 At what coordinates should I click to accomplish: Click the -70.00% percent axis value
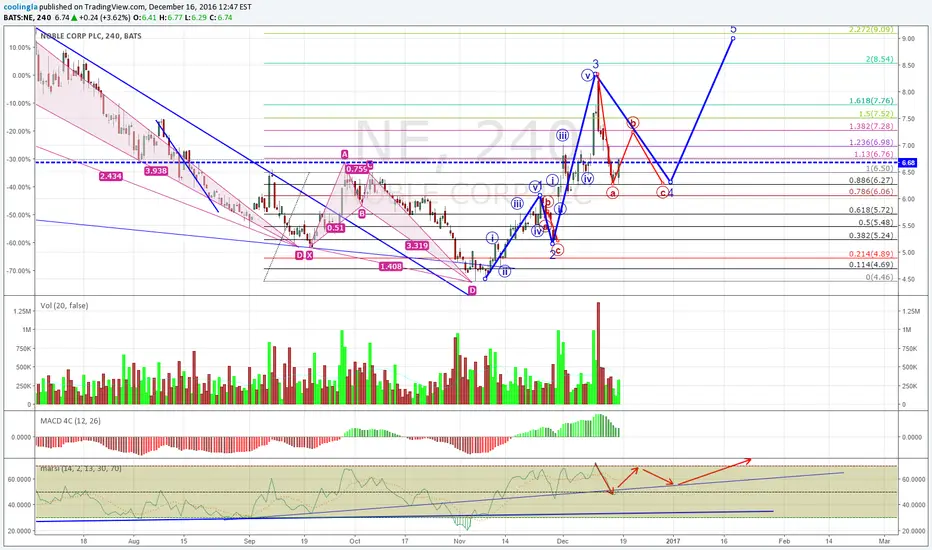(20, 271)
